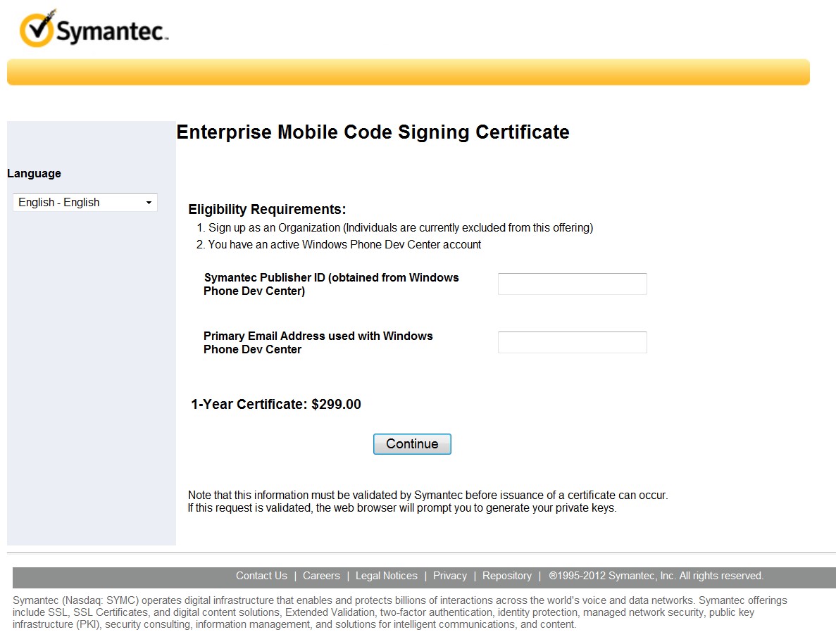
Task: View the Privacy policy link
Action: coord(449,576)
